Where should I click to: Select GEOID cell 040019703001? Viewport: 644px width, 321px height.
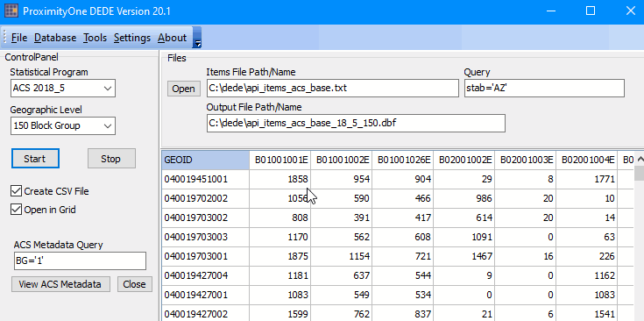[x=205, y=256]
